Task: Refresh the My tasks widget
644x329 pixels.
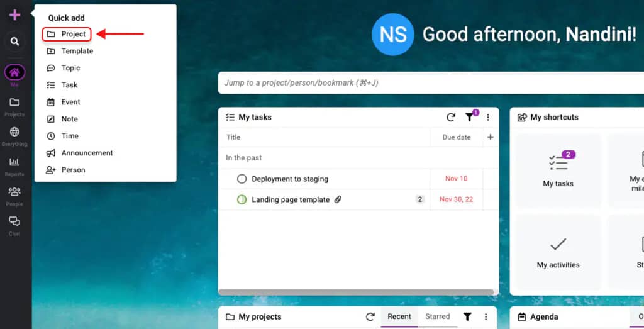Action: [x=451, y=118]
